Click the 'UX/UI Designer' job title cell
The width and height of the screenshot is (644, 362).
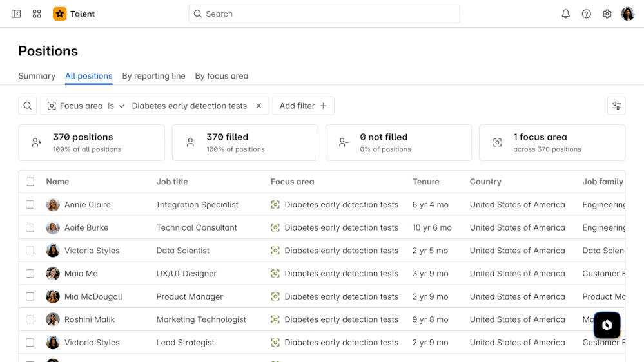(186, 273)
